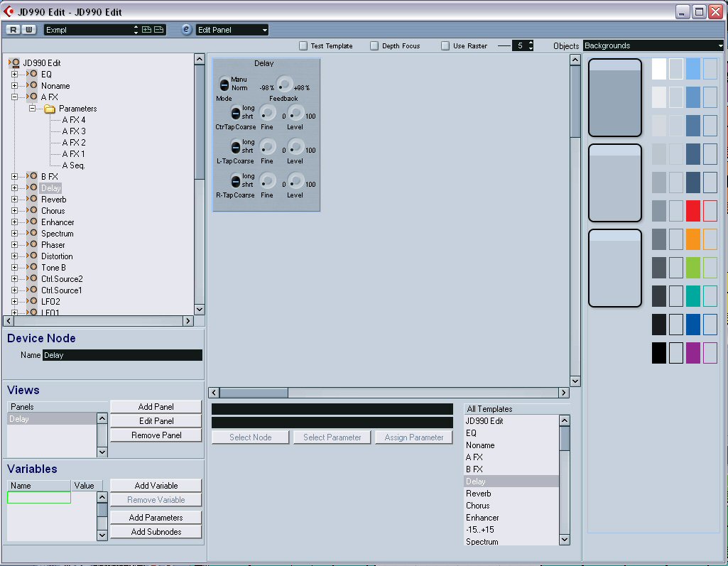Image resolution: width=728 pixels, height=566 pixels.
Task: Select the darkest gray-blue background template
Action: pyautogui.click(x=614, y=97)
